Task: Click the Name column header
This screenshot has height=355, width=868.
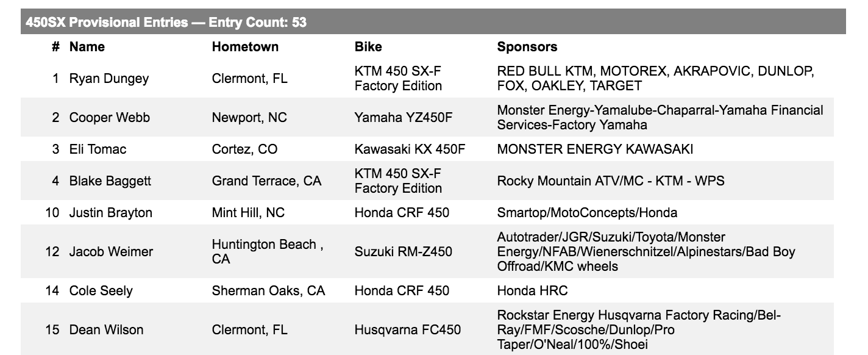Action: pyautogui.click(x=87, y=47)
